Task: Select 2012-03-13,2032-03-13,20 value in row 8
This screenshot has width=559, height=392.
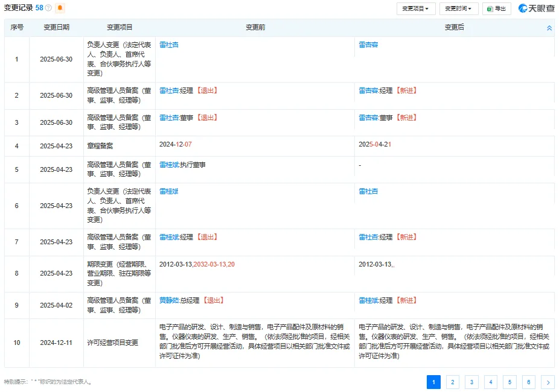Action: [x=197, y=265]
